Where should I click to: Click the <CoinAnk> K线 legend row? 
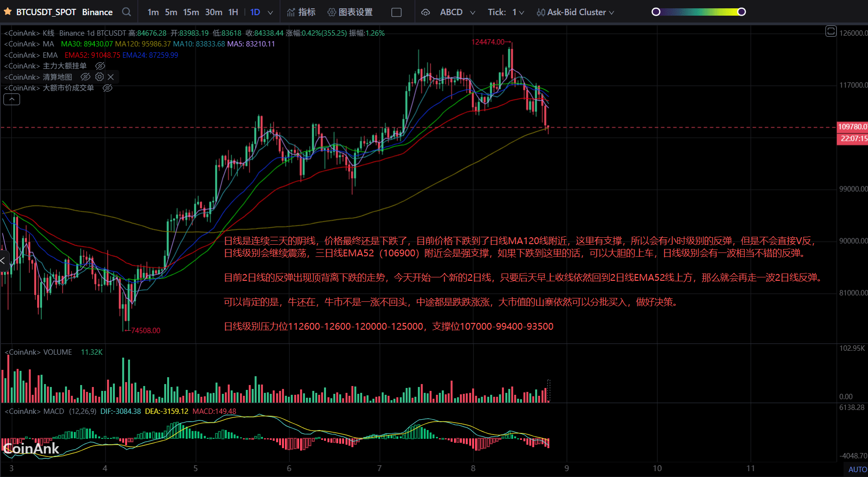tap(195, 33)
